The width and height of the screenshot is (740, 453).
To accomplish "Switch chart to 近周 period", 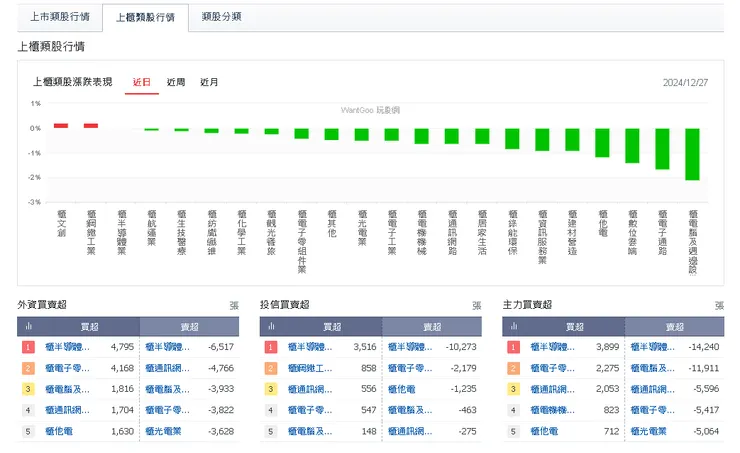I will (x=176, y=82).
